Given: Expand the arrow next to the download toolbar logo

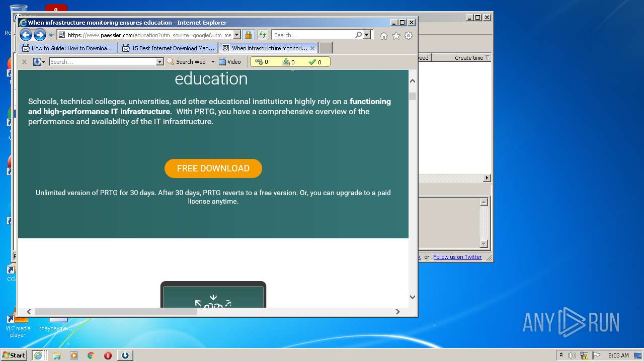Looking at the screenshot, I should 44,62.
